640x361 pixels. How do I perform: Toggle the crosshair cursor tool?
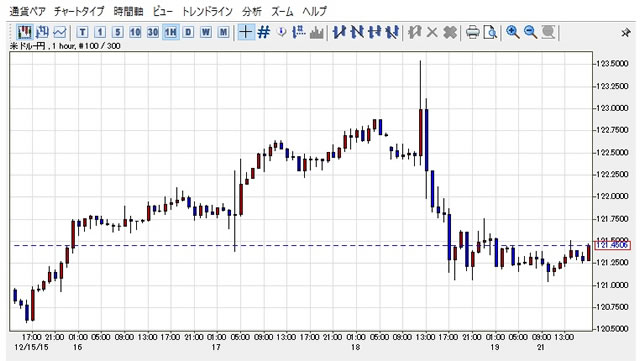pos(246,32)
